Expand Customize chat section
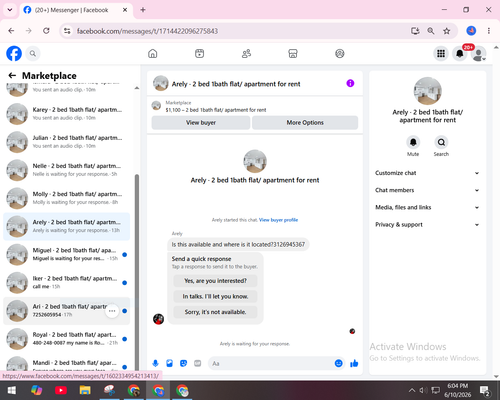The image size is (500, 400). click(x=427, y=173)
